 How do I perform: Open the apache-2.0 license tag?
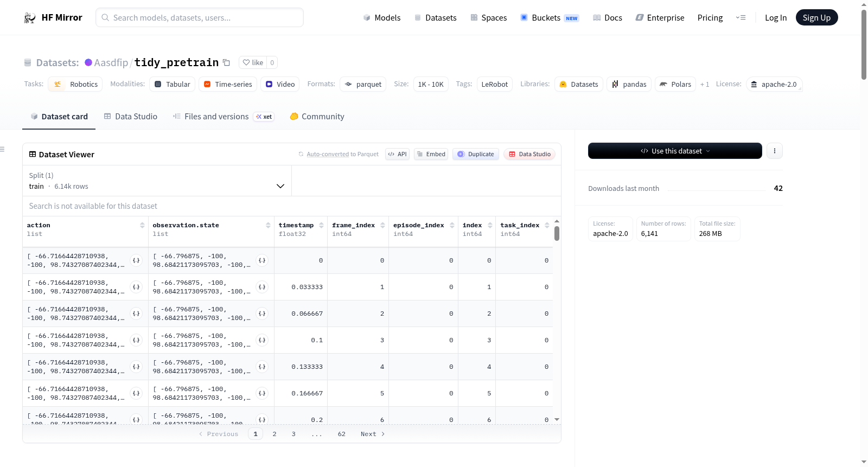tap(774, 84)
